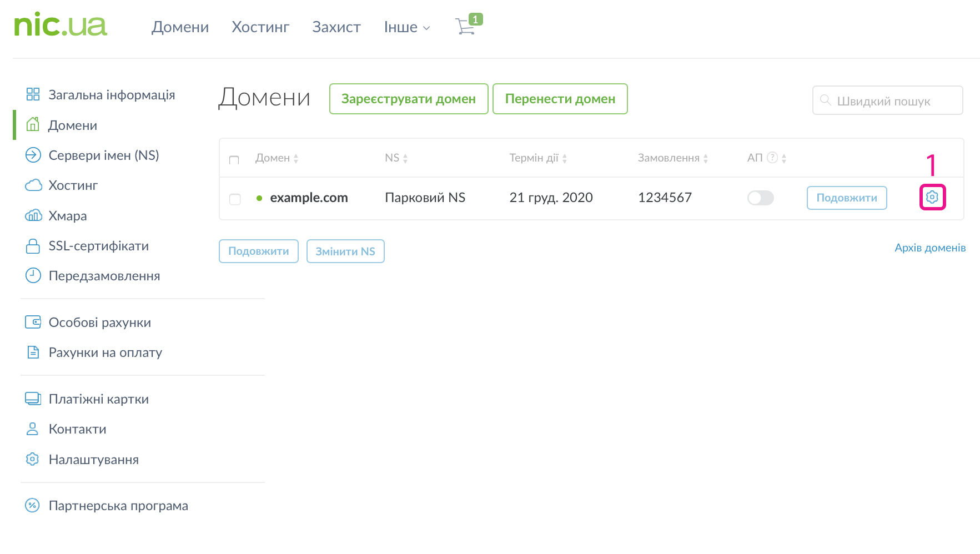Click the Зареєструвати домен button
Image resolution: width=980 pixels, height=554 pixels.
click(408, 99)
